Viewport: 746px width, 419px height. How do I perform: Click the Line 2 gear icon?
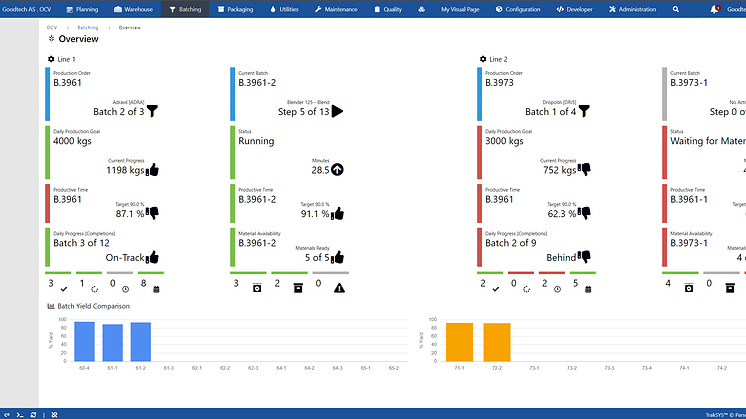pos(483,59)
